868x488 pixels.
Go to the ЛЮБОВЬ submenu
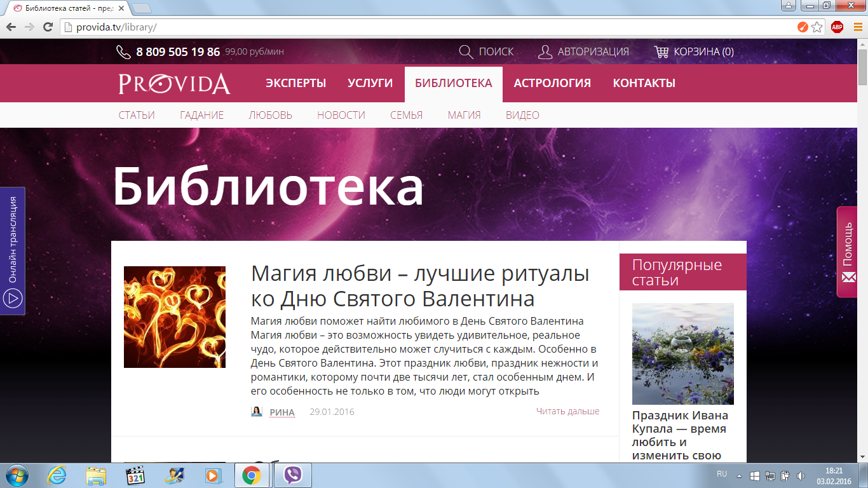pos(270,115)
